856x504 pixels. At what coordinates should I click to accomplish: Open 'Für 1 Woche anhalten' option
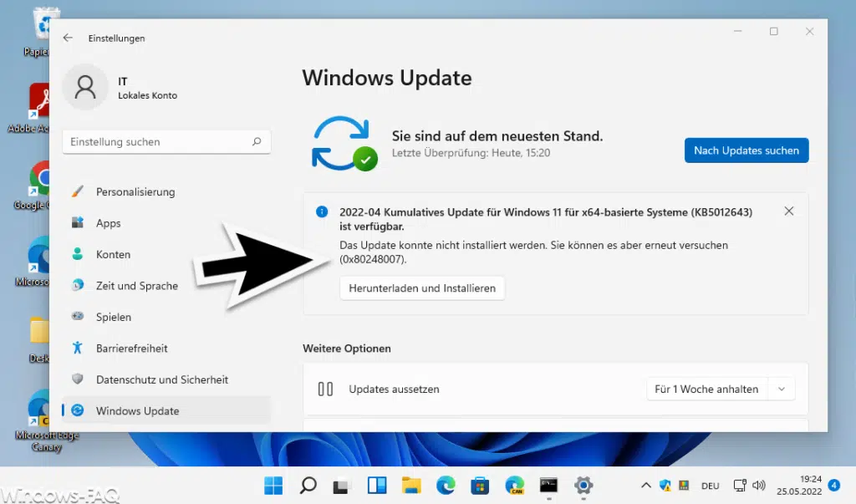(x=706, y=389)
